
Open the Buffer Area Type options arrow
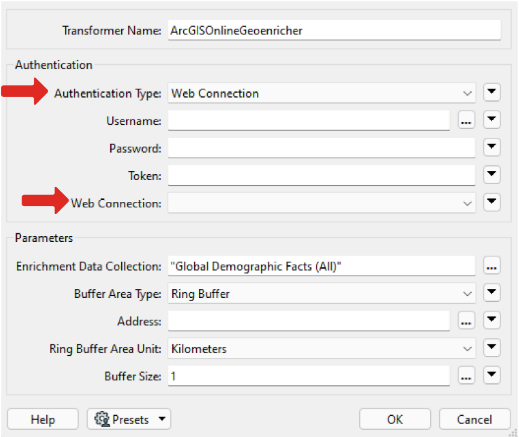pos(492,293)
